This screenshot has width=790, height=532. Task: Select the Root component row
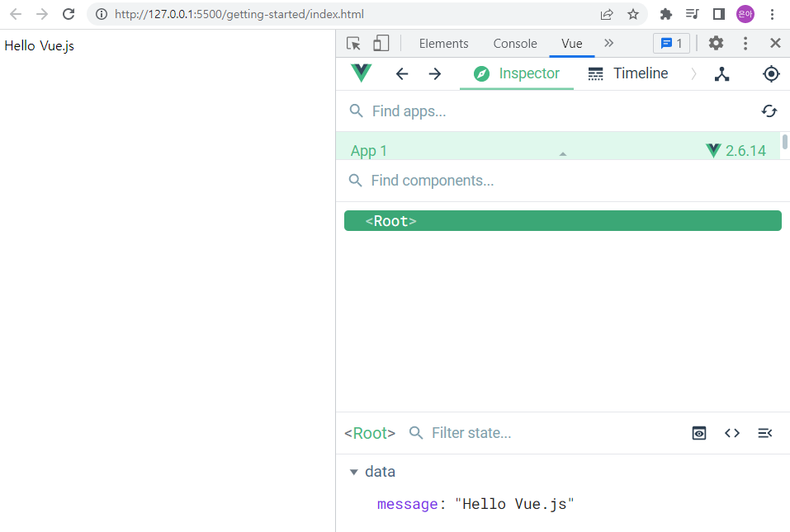tap(563, 221)
